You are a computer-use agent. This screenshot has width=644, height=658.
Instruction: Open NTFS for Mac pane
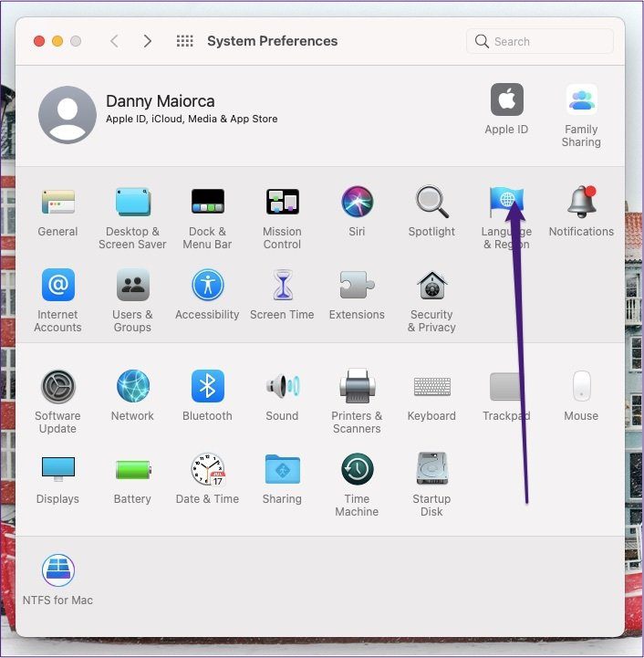click(x=57, y=570)
